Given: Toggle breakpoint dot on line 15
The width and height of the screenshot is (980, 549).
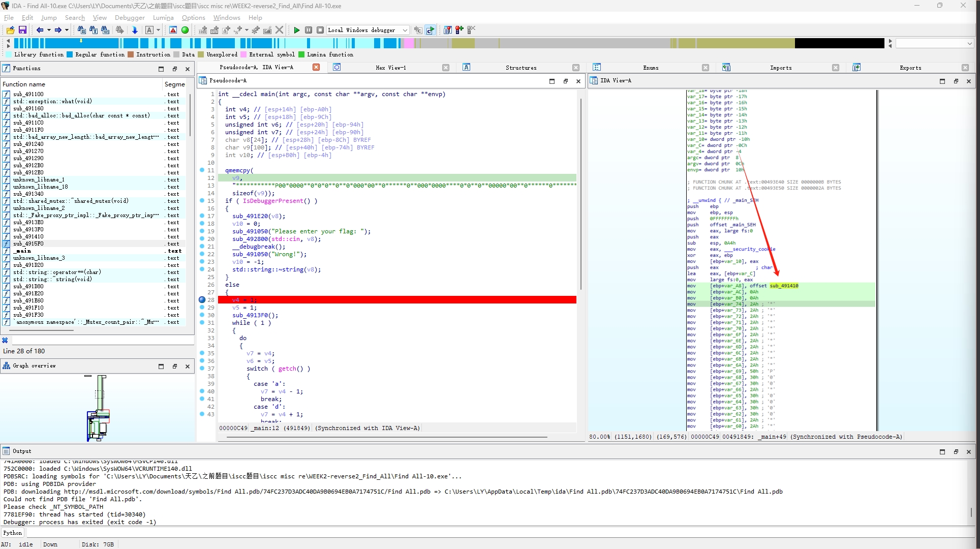Looking at the screenshot, I should (x=202, y=201).
